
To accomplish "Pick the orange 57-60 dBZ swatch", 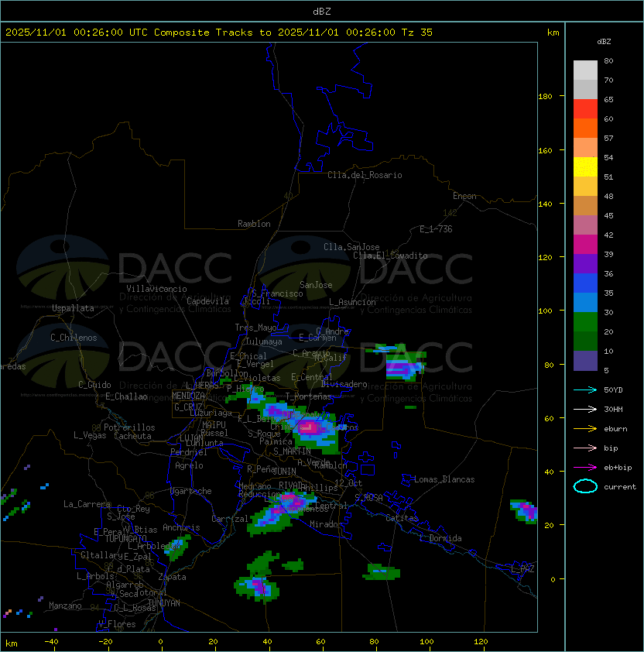I will [585, 128].
